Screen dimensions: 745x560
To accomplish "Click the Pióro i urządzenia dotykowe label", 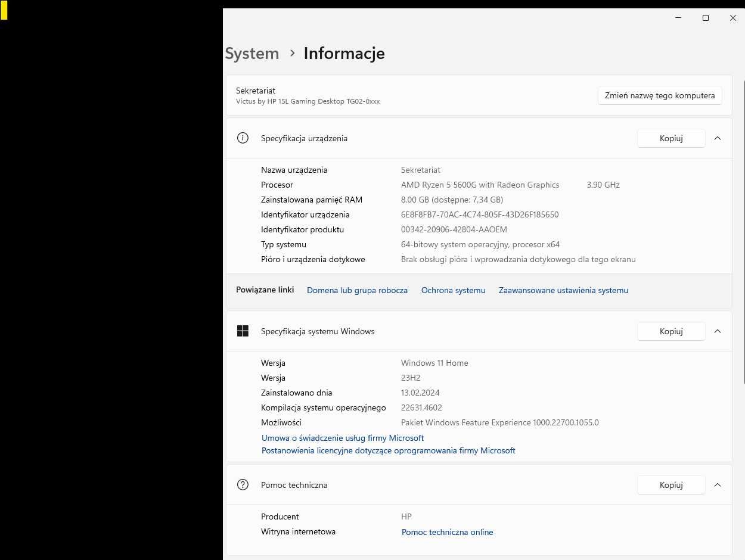I will click(x=313, y=259).
